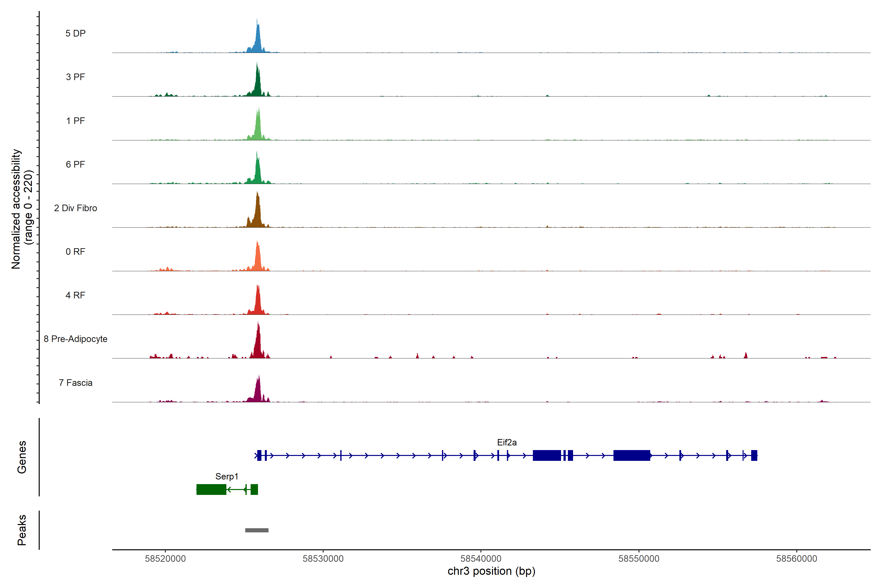Click the grey peak bar in Peaks track
The width and height of the screenshot is (882, 588).
257,530
